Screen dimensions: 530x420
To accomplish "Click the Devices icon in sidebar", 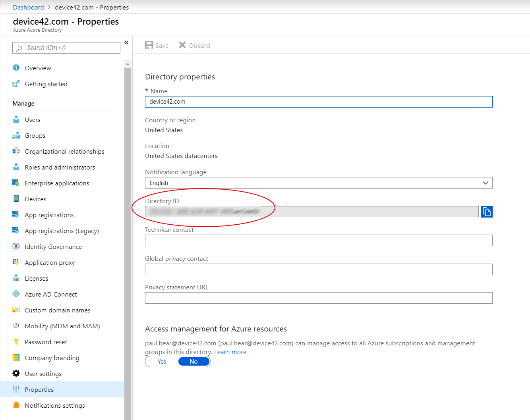I will coord(16,199).
